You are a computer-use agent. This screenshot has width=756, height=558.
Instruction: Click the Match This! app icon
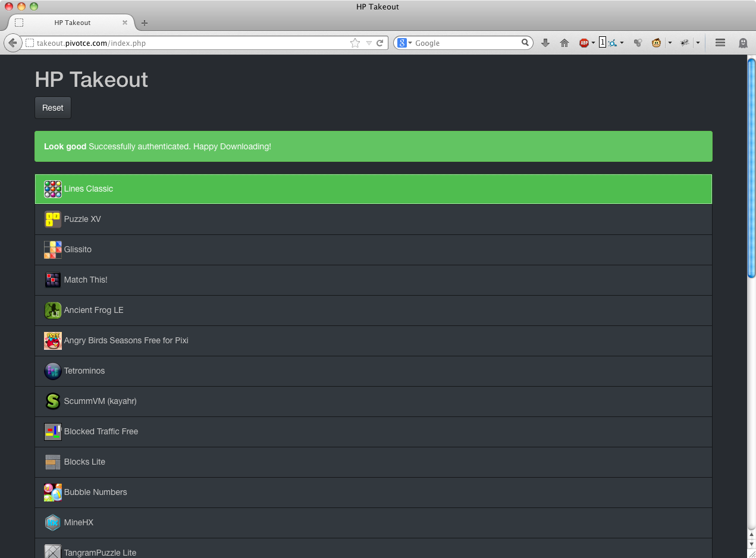point(53,280)
